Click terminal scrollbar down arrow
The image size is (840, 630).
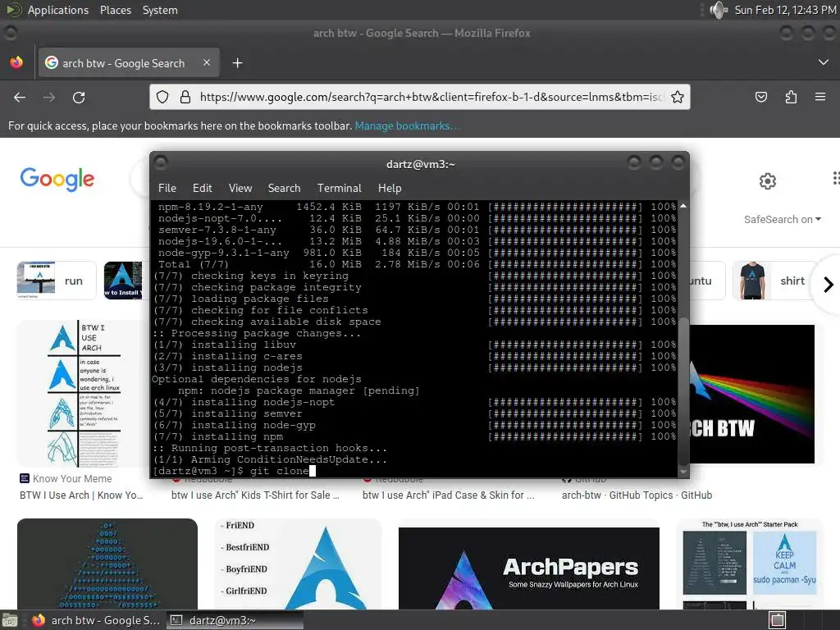[x=683, y=472]
